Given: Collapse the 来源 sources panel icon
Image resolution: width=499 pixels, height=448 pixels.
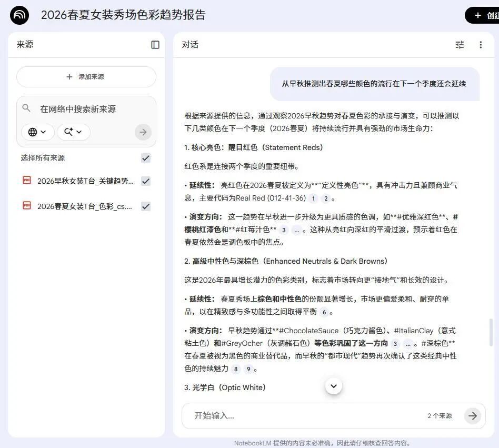Looking at the screenshot, I should pyautogui.click(x=155, y=45).
